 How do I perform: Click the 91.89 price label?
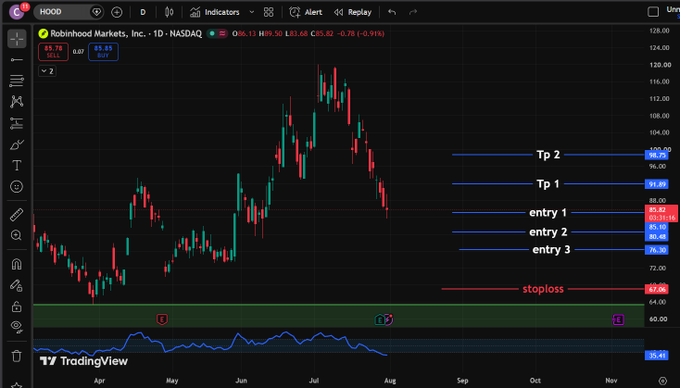[x=657, y=184]
